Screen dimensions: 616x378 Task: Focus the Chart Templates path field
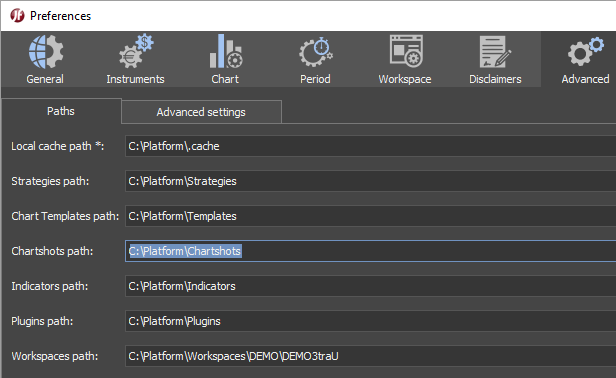[x=370, y=216]
